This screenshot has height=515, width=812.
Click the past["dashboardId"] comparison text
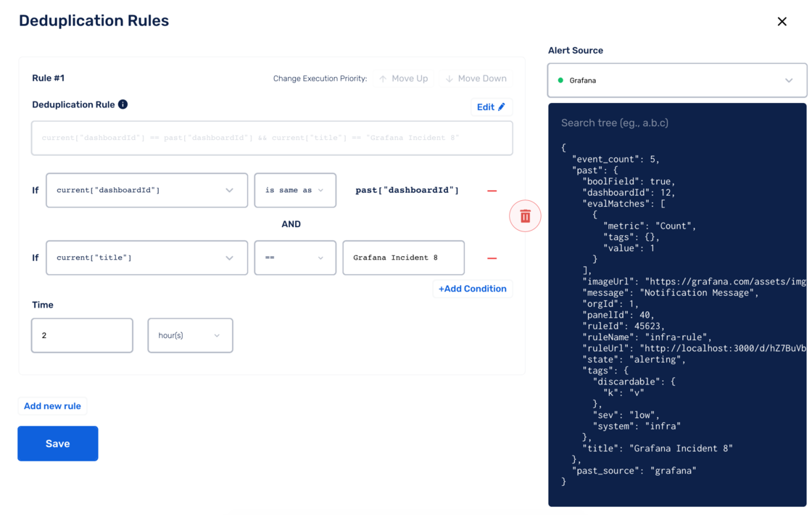tap(407, 190)
